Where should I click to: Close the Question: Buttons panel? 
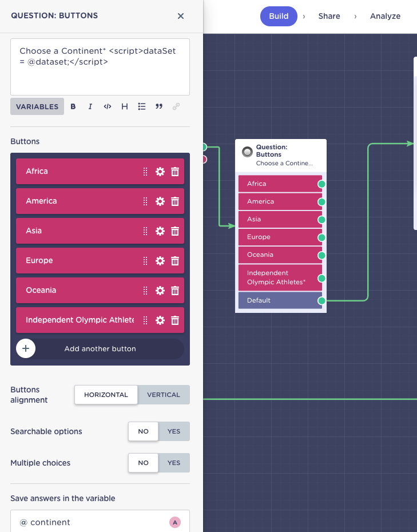click(x=181, y=16)
